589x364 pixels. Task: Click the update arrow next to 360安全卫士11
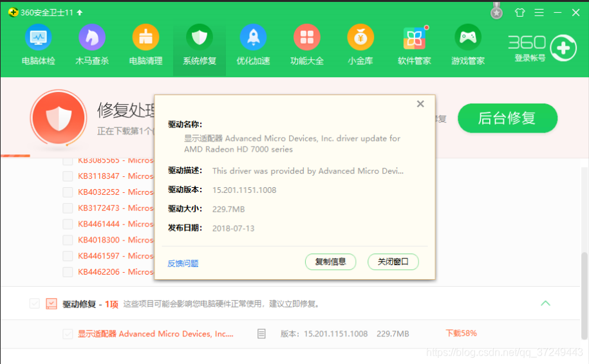80,12
